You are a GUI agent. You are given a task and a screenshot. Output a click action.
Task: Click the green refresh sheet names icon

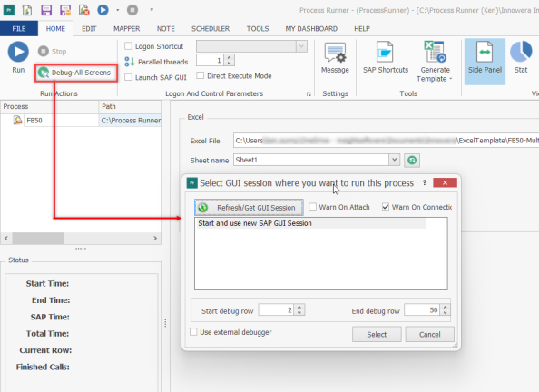(412, 161)
